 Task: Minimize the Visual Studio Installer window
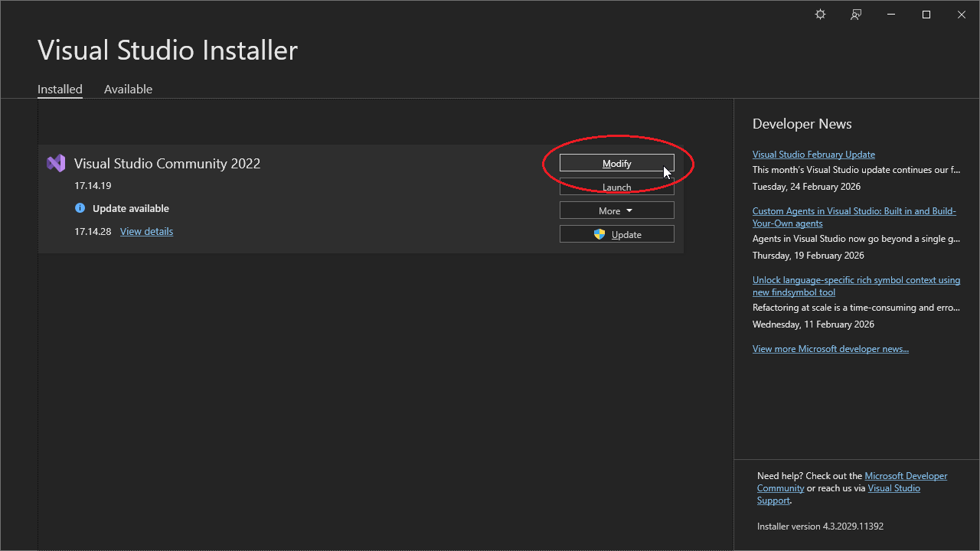[891, 15]
